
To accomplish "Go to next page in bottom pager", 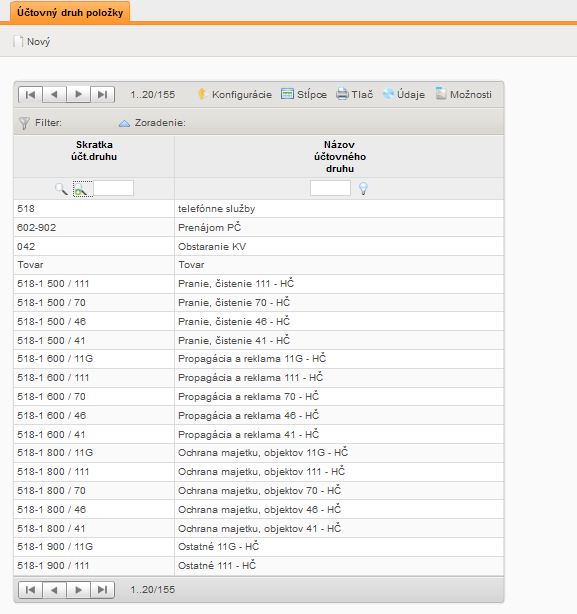I will coord(78,590).
